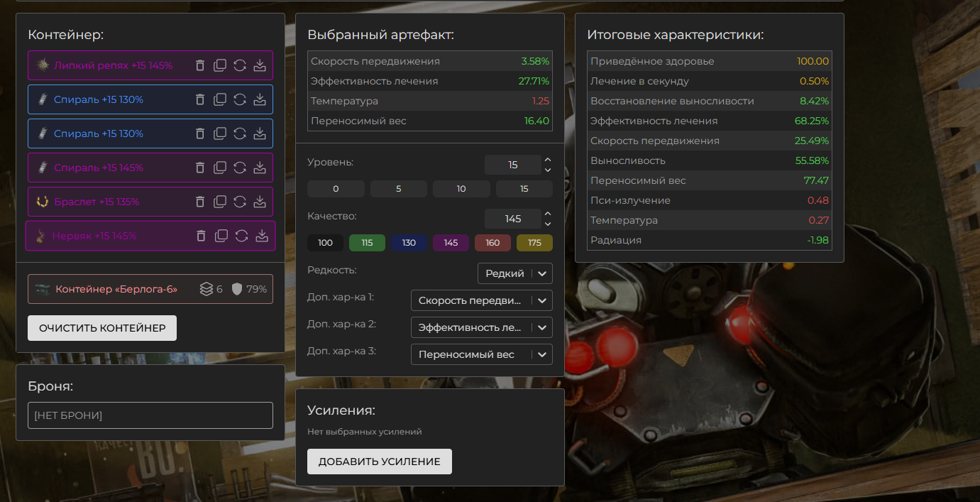980x502 pixels.
Task: Swap the Спираль +15 145% artifact
Action: pos(240,168)
